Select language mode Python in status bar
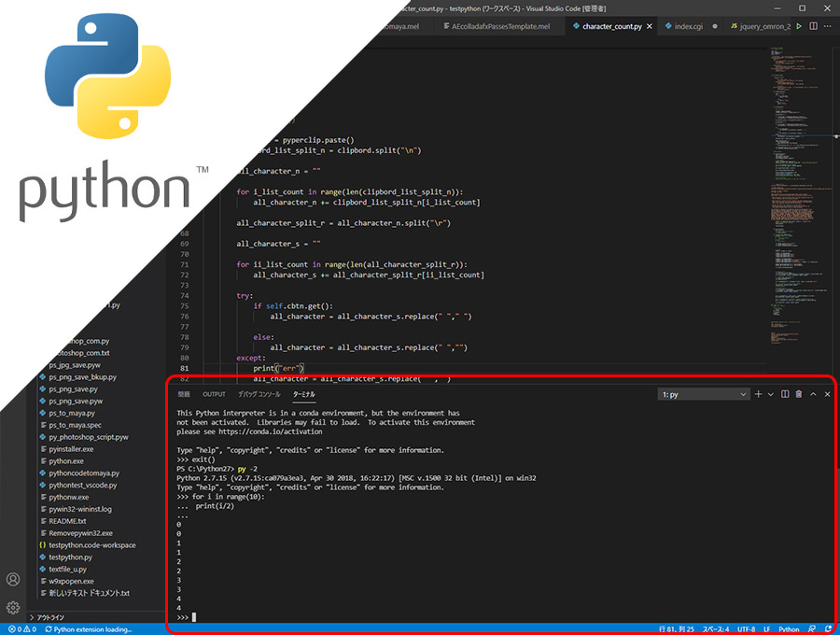 789,629
